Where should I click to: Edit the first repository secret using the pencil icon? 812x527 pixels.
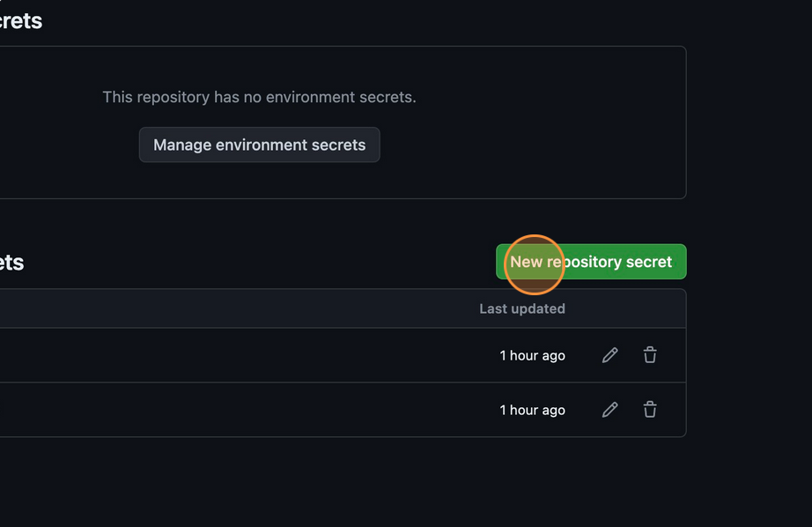[609, 355]
